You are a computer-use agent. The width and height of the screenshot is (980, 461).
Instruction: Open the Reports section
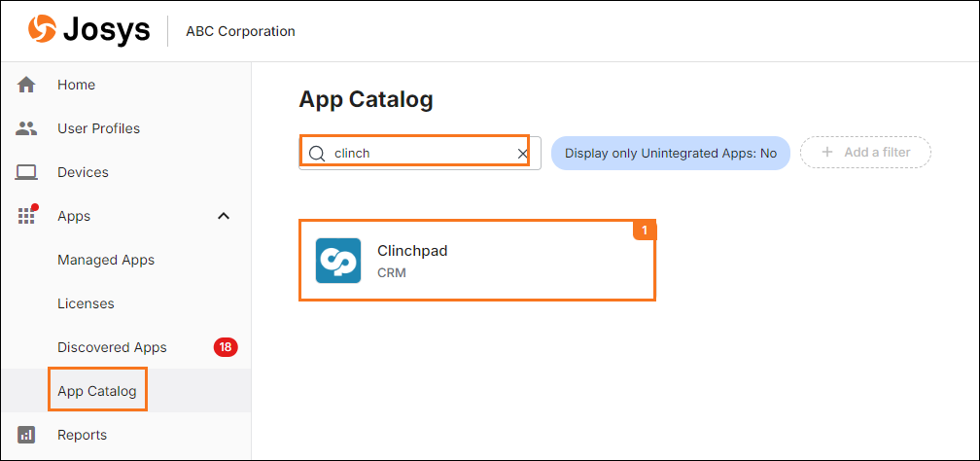click(82, 435)
